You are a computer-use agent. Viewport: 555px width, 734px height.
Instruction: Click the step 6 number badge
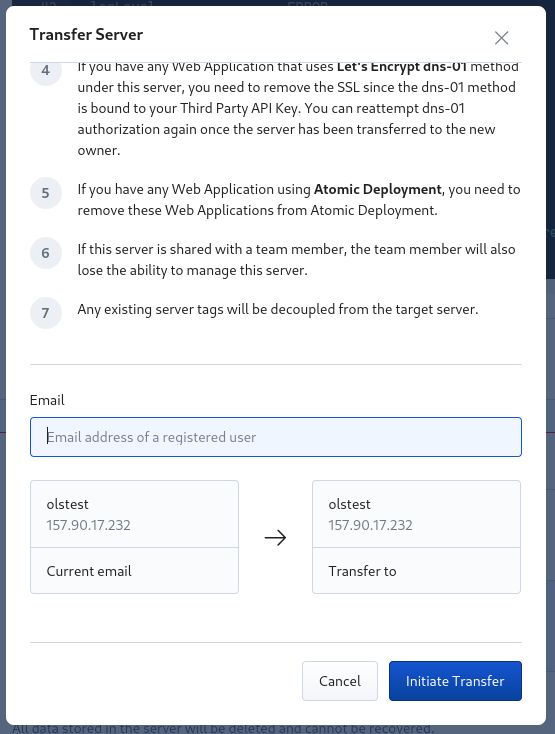(x=46, y=253)
